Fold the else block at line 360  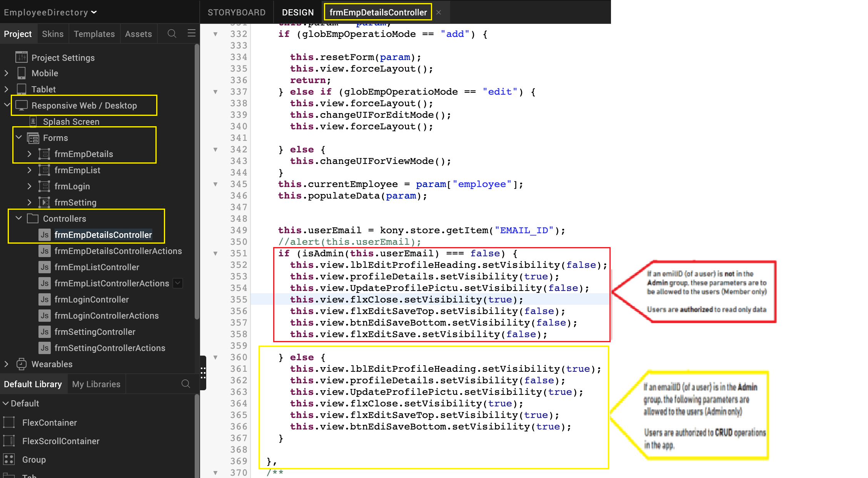point(215,357)
